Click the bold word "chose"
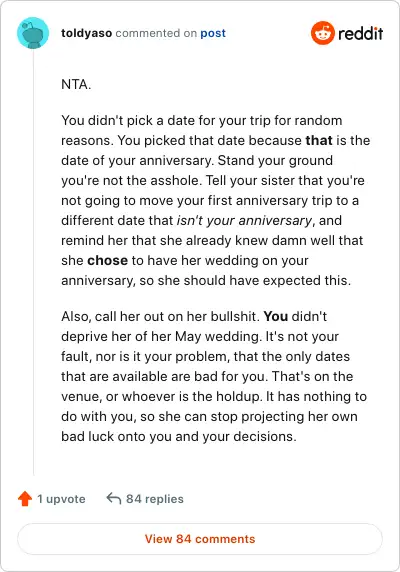Viewport: 400px width, 572px height. pyautogui.click(x=108, y=260)
